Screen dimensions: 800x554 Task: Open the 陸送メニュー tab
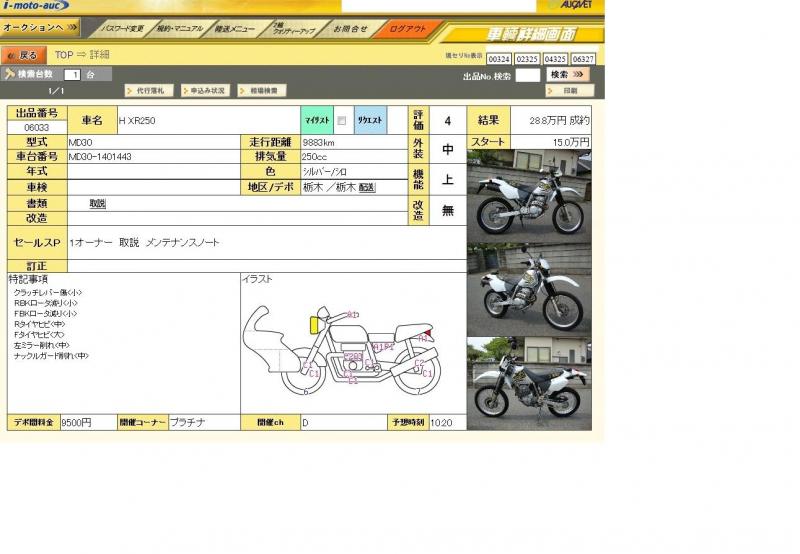click(234, 29)
